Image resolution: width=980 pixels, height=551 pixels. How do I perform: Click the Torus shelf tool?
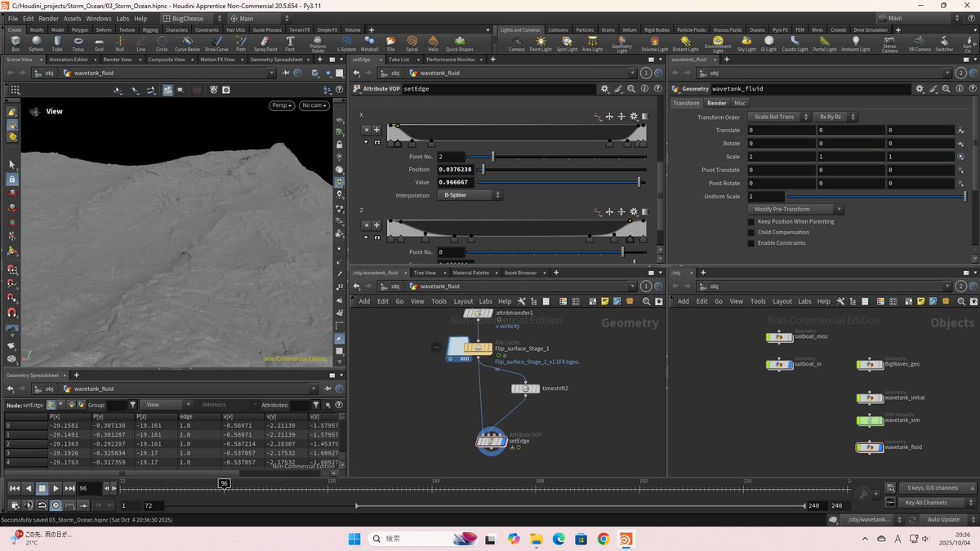(78, 42)
